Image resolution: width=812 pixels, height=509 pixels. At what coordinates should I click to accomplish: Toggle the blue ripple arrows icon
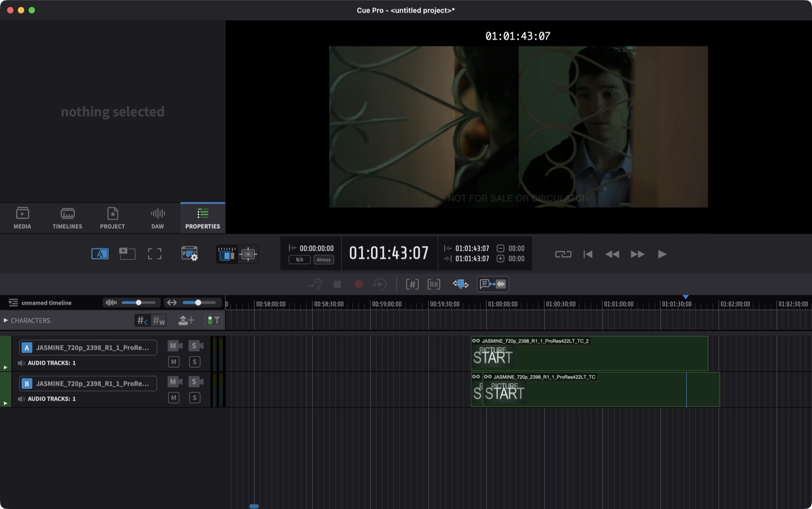[x=461, y=284]
